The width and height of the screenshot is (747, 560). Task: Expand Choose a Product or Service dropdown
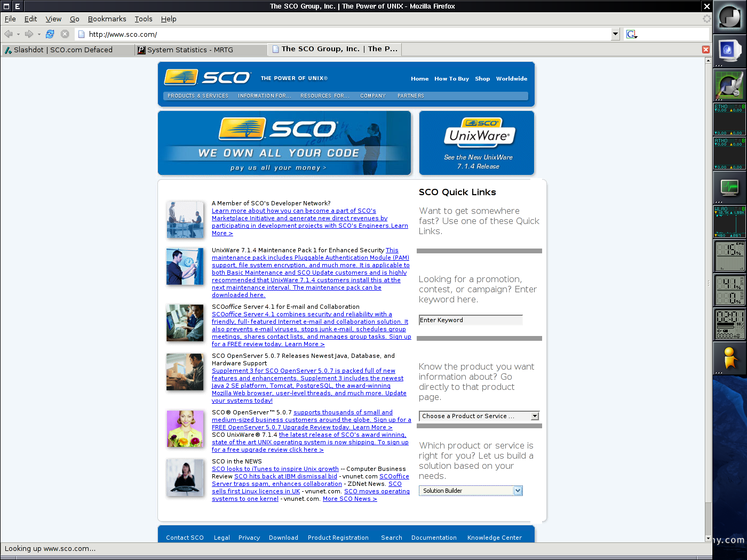(x=479, y=416)
